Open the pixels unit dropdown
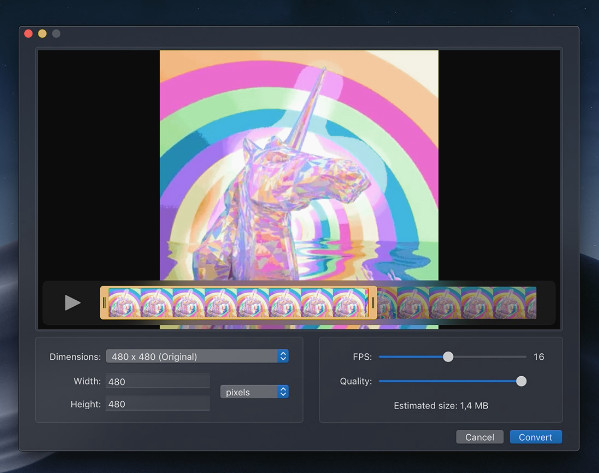 (x=254, y=392)
